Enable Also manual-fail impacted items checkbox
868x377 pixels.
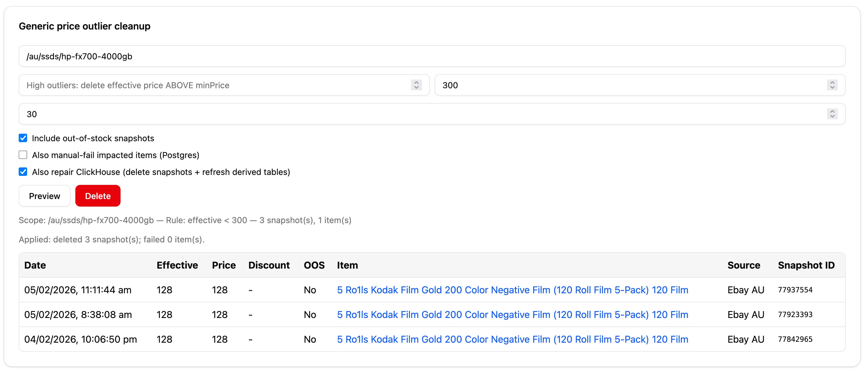tap(23, 155)
